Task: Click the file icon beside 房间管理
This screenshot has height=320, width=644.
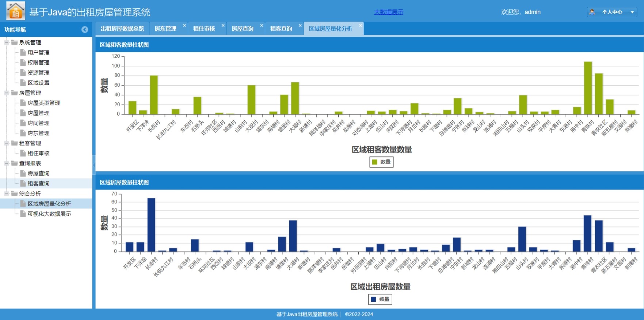Action: (x=23, y=123)
